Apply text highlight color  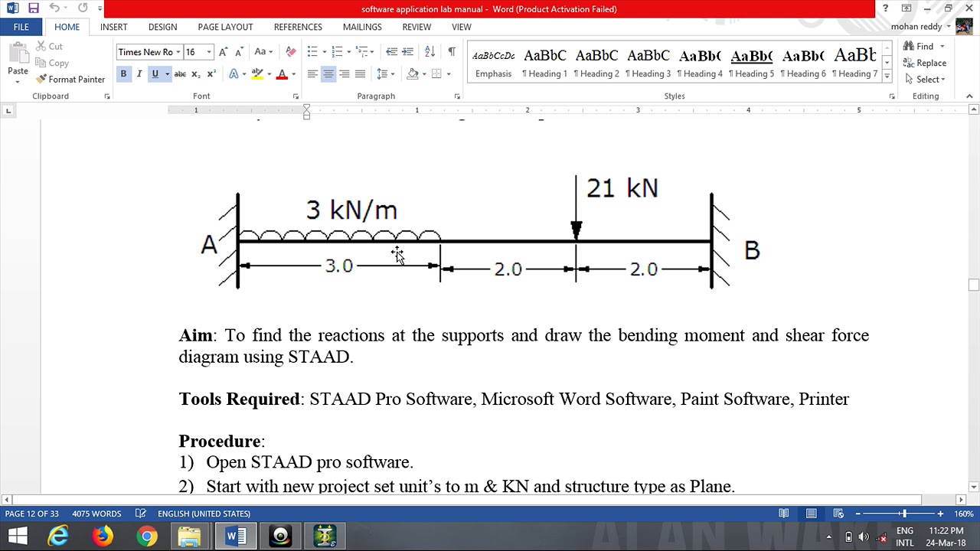click(x=257, y=74)
